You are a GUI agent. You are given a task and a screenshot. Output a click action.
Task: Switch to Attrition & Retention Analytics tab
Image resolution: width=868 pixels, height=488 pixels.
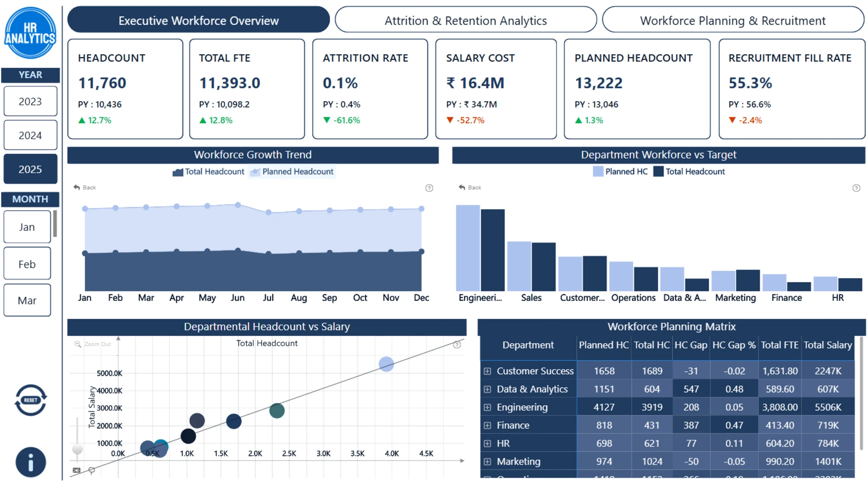click(x=466, y=20)
